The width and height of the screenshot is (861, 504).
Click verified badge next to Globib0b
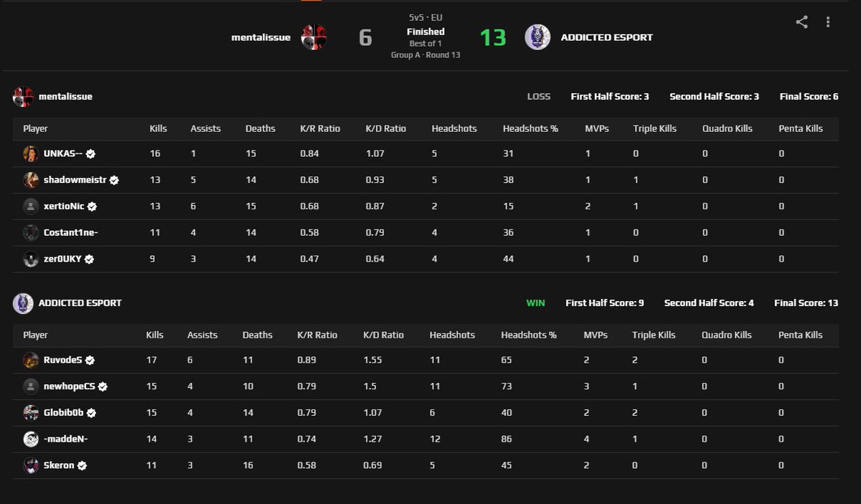(91, 413)
